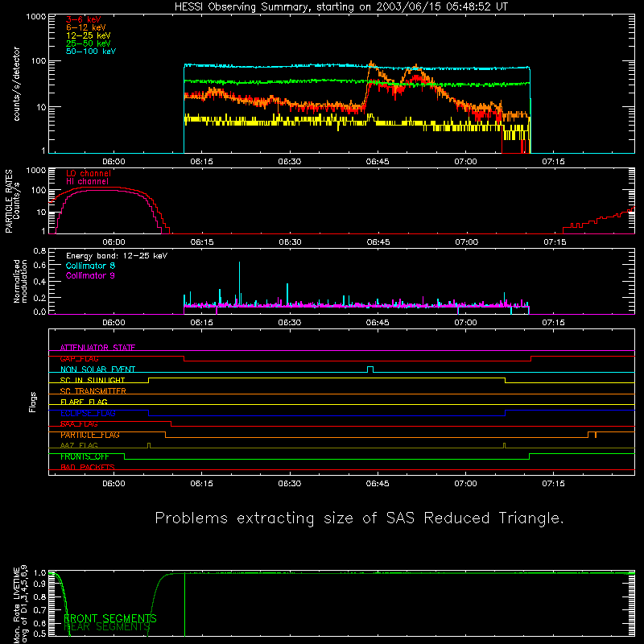Screen dimensions: 644x644
Task: Click the ECLIPSE_FLAG label
Action: pos(88,413)
